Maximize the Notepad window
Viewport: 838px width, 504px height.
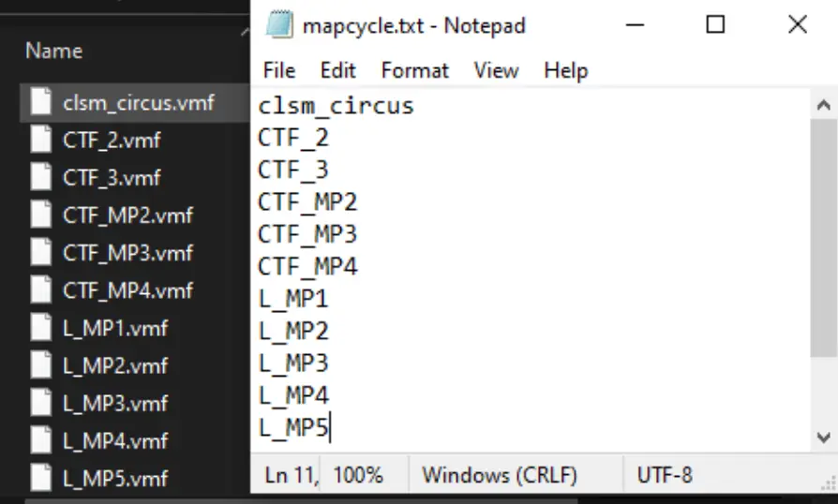point(715,25)
